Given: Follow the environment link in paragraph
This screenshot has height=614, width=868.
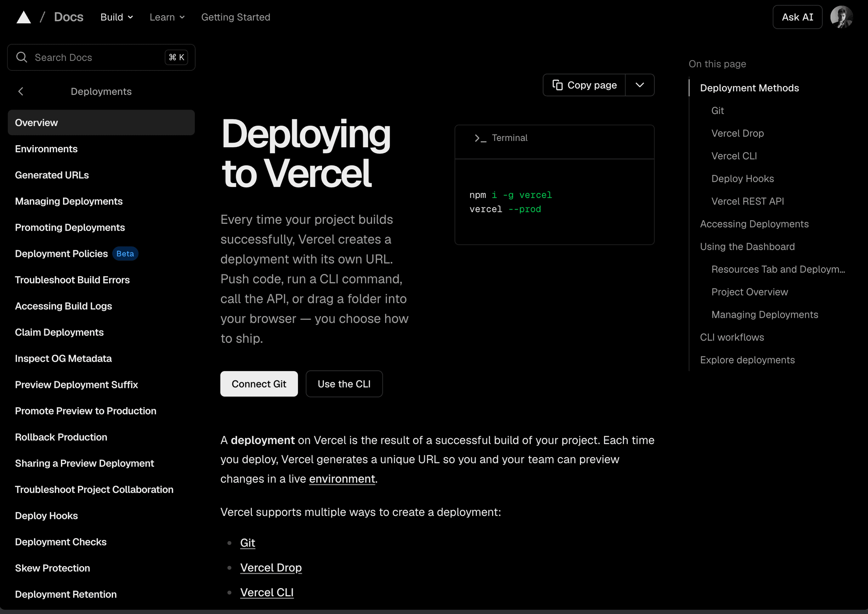Looking at the screenshot, I should pos(342,479).
